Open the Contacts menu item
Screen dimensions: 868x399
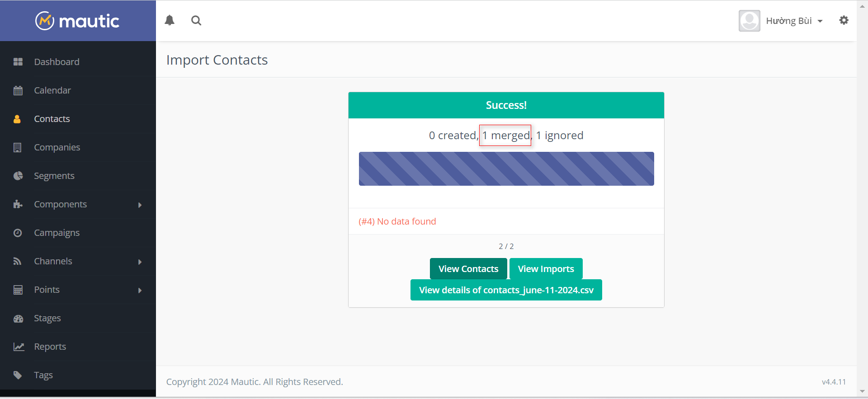pyautogui.click(x=52, y=119)
